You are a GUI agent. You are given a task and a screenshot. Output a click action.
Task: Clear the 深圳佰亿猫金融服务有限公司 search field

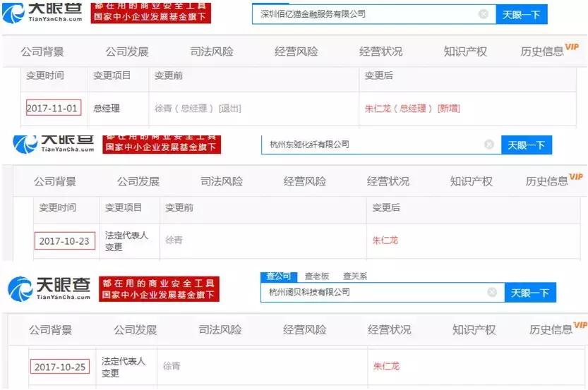point(484,14)
